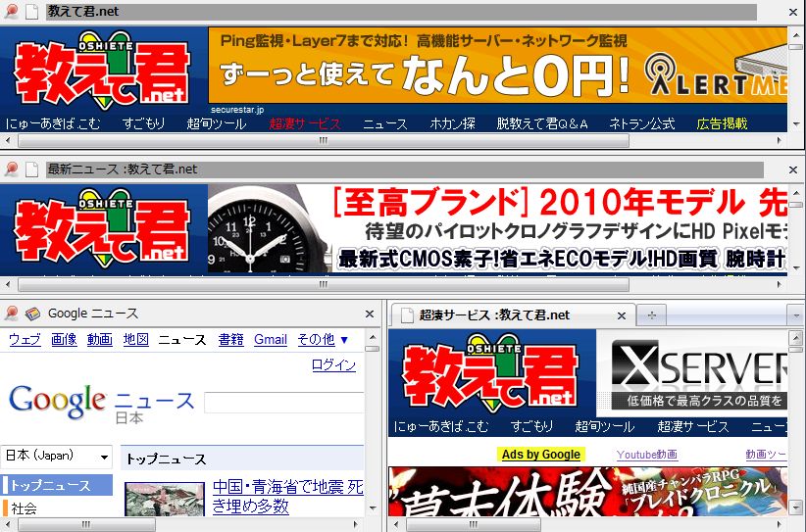Click the 2010年モデル watch banner ad
806x532 pixels.
click(497, 229)
